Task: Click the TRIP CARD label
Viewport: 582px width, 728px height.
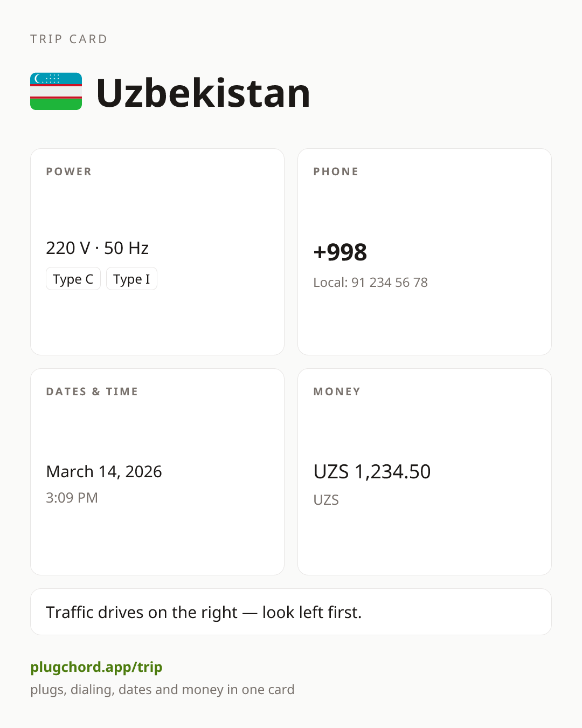Action: point(69,39)
